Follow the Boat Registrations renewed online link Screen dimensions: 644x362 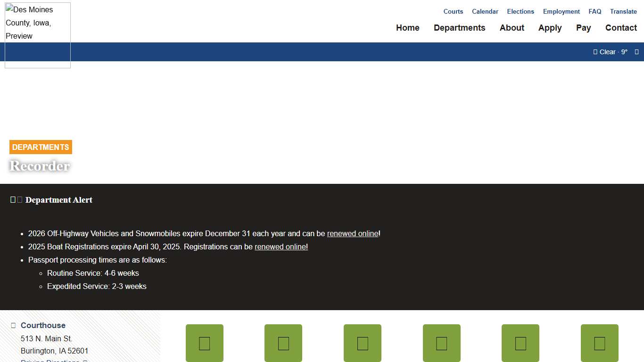pyautogui.click(x=281, y=247)
